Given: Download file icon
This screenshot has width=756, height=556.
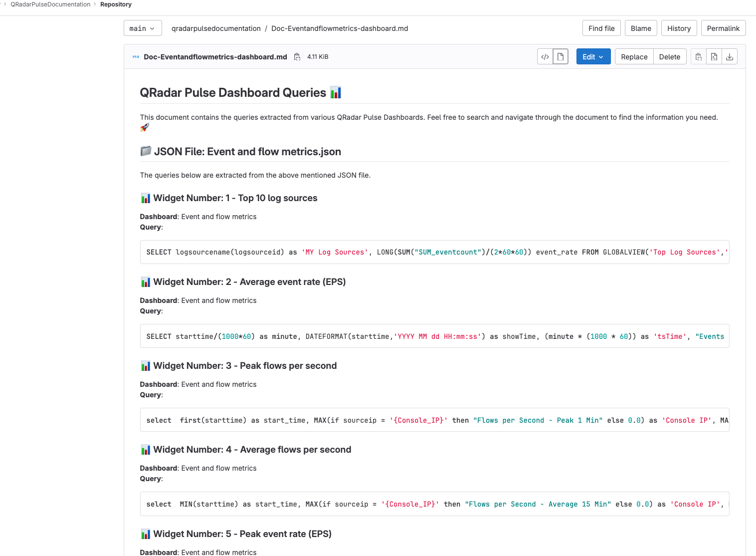Looking at the screenshot, I should point(730,57).
